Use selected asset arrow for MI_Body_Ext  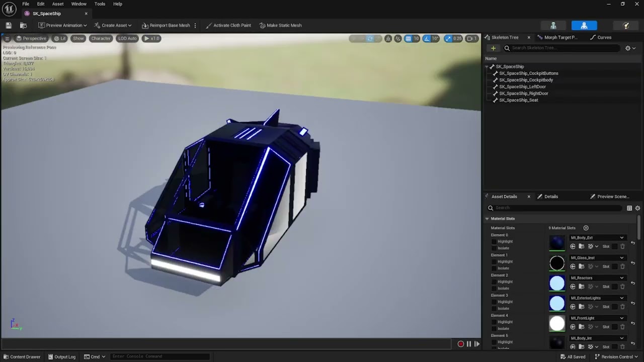point(573,246)
